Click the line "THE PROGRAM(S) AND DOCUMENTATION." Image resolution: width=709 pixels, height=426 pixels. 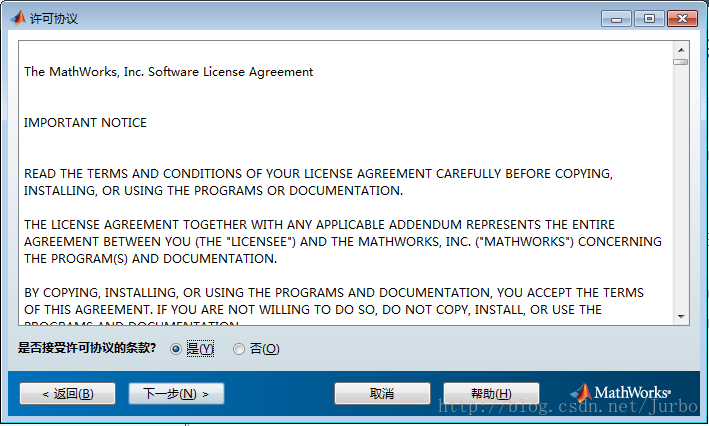coord(151,259)
